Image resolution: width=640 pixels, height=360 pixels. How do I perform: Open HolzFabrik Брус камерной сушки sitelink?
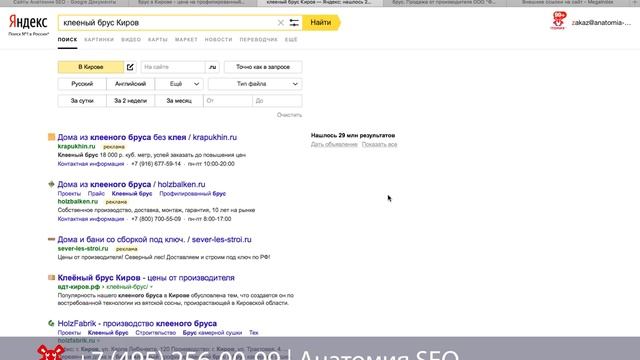point(212,333)
